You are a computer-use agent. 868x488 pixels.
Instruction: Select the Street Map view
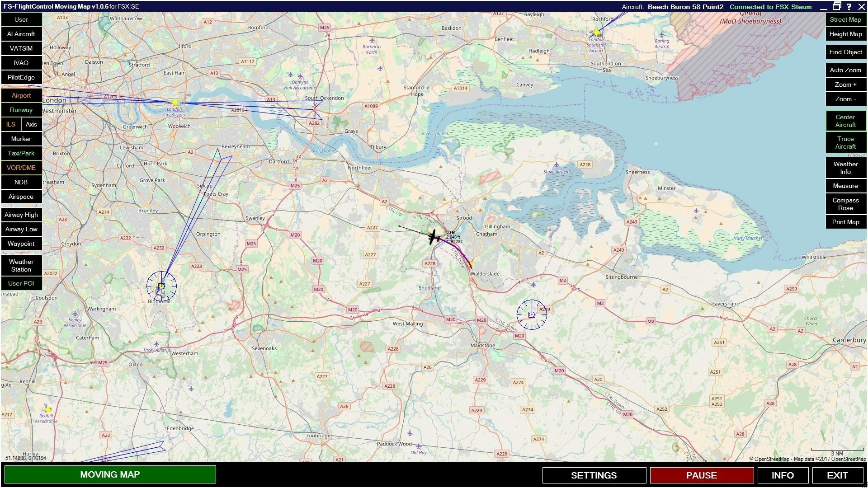845,19
